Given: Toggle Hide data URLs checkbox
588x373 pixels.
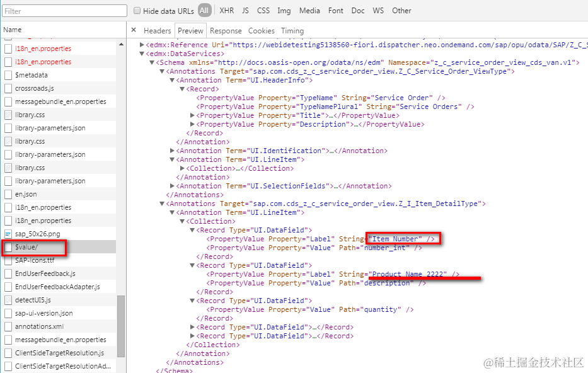Looking at the screenshot, I should coord(137,11).
